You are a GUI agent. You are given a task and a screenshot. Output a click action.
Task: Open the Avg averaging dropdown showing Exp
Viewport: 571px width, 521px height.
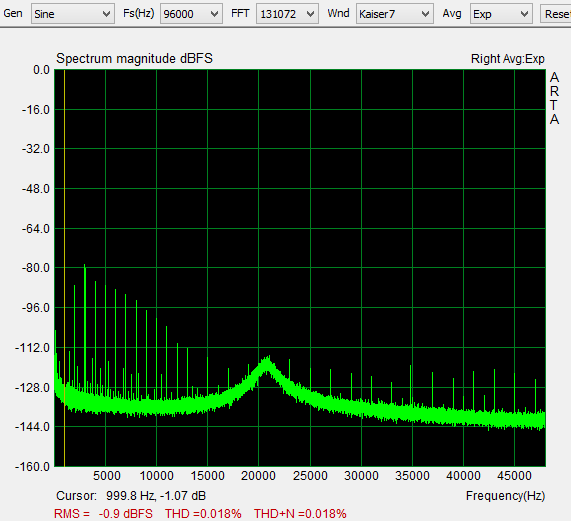501,14
